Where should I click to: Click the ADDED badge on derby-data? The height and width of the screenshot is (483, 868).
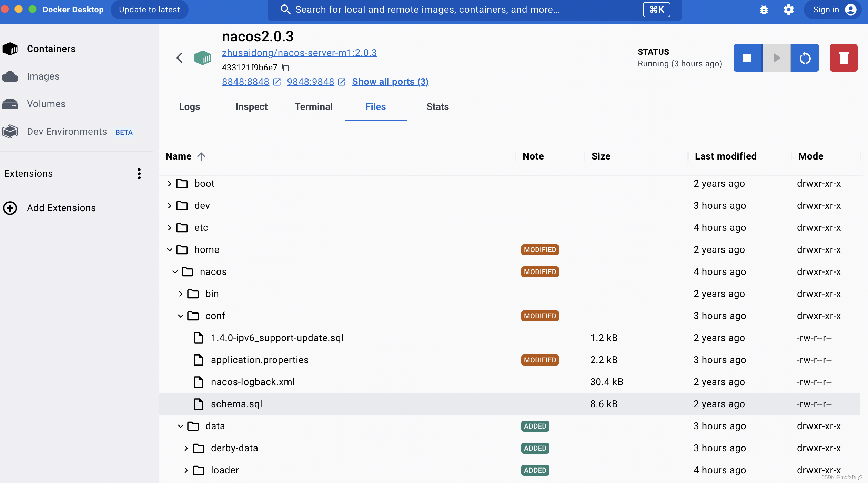click(x=535, y=448)
